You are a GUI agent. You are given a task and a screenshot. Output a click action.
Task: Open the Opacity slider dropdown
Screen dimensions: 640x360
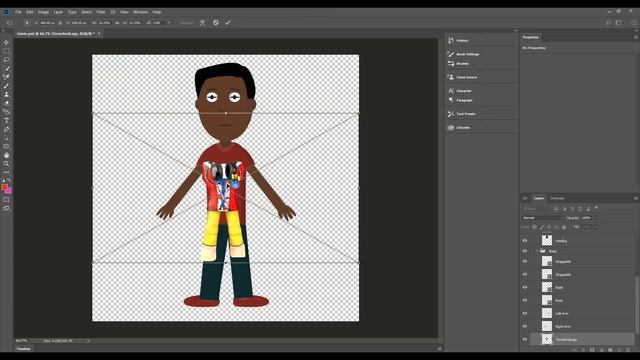[595, 218]
